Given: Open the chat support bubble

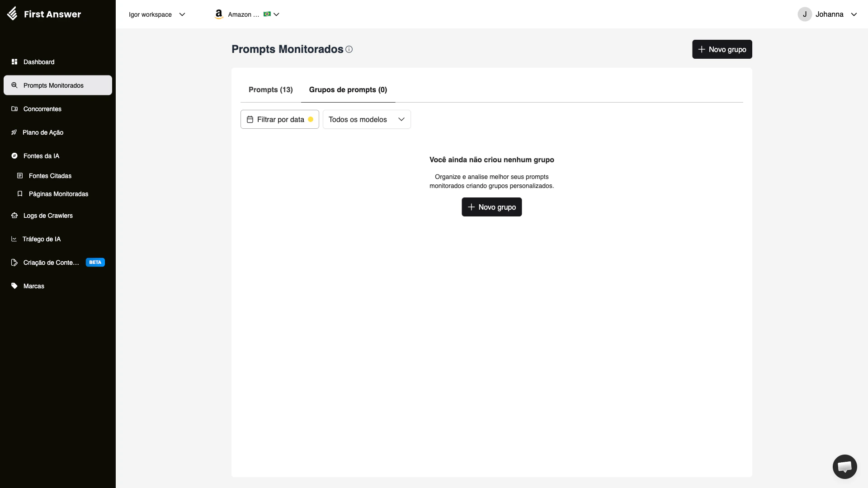Looking at the screenshot, I should (844, 467).
